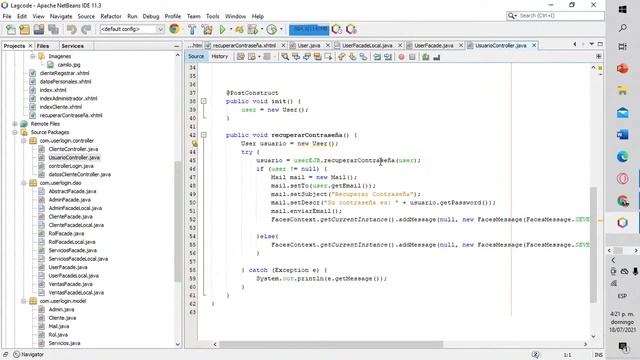Open the Debug menu
The image size is (640, 360).
[x=151, y=16]
